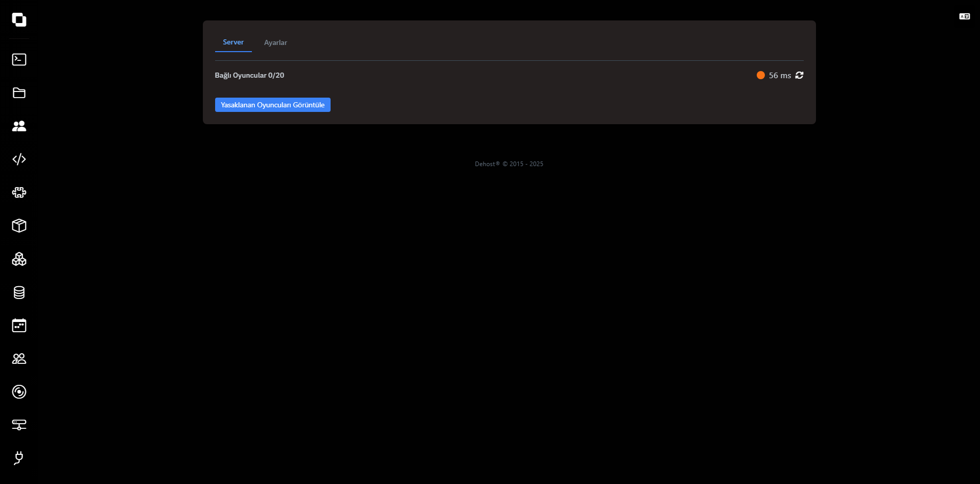
Task: Open the Databases cylinder icon
Action: click(x=19, y=292)
